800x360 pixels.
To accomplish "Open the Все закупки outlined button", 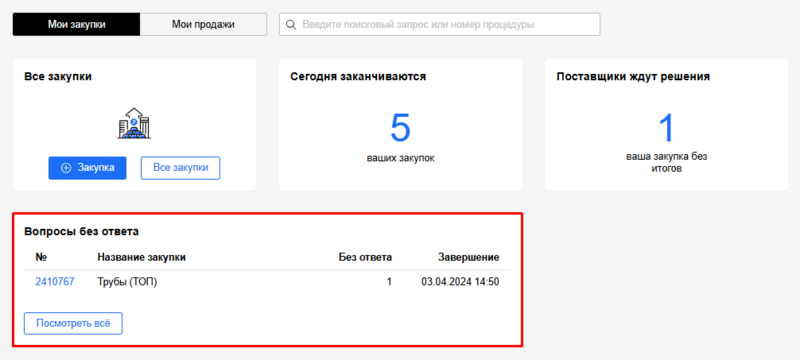I will pos(180,168).
